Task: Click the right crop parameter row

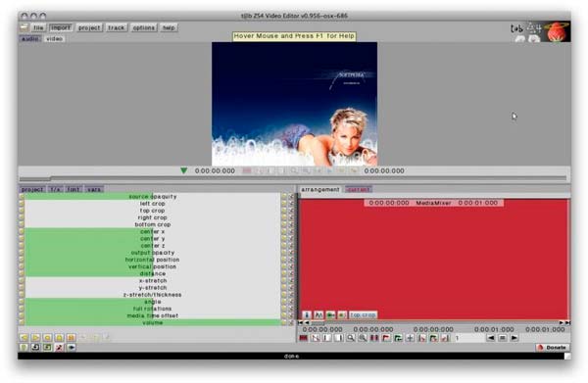Action: coord(153,217)
